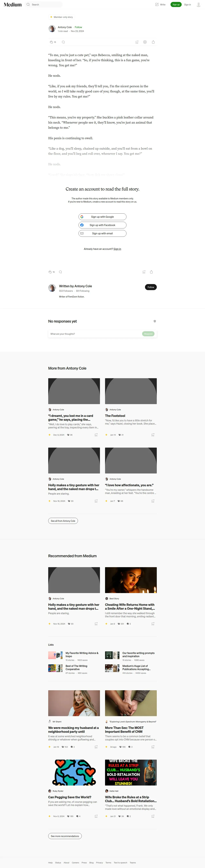Open the Status footer link

click(58, 863)
